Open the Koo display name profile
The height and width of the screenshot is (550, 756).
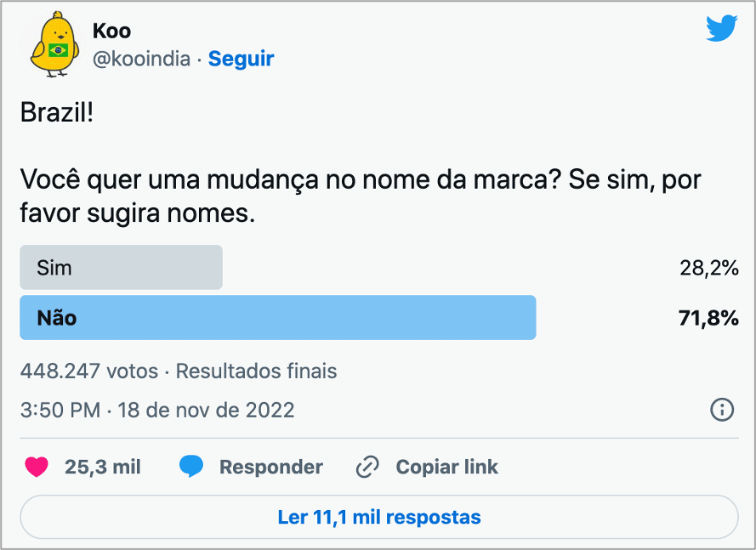pyautogui.click(x=111, y=31)
